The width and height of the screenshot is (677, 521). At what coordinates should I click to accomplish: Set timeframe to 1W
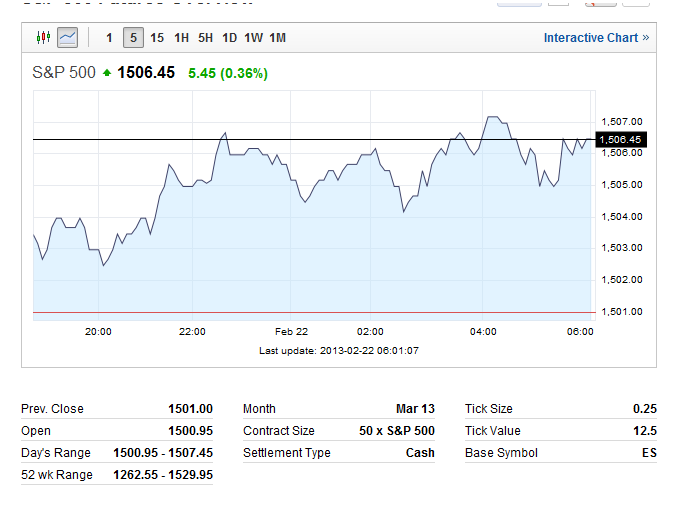coord(253,38)
